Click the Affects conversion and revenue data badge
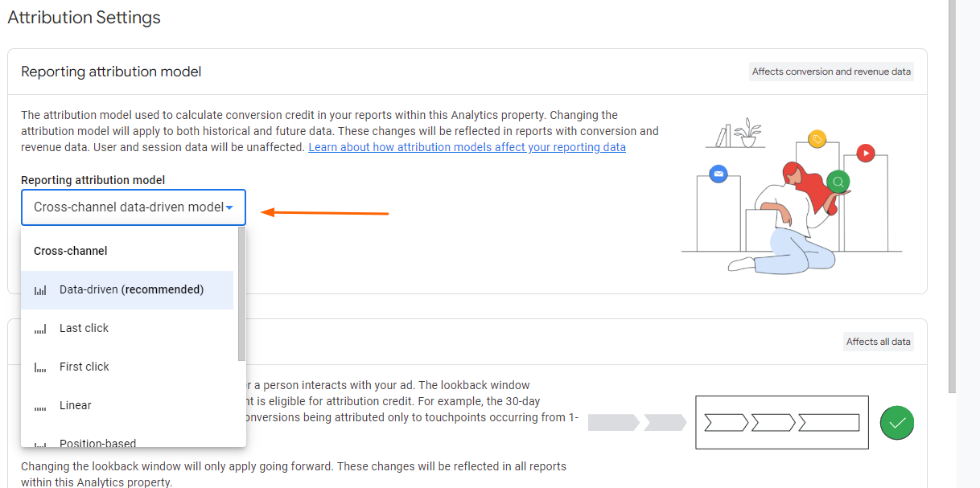 click(x=831, y=72)
